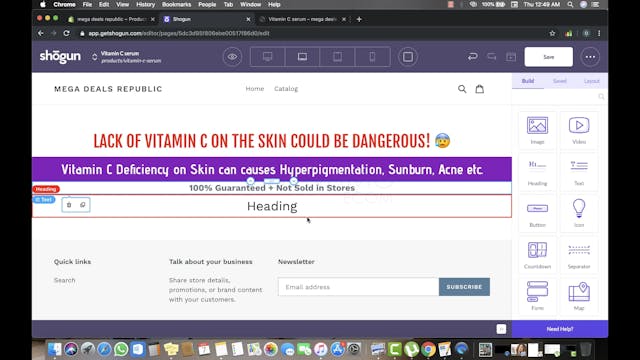The width and height of the screenshot is (640, 360).
Task: Open the Bookmarks menu
Action: (176, 4)
